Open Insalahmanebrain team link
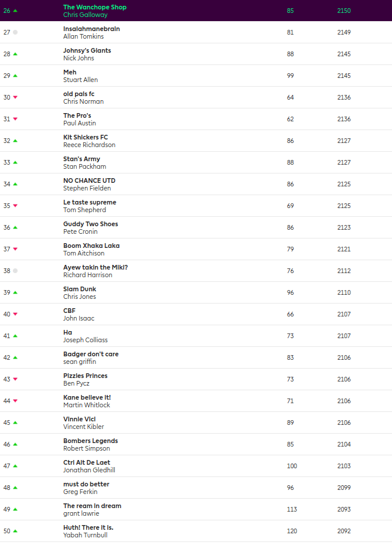 91,29
